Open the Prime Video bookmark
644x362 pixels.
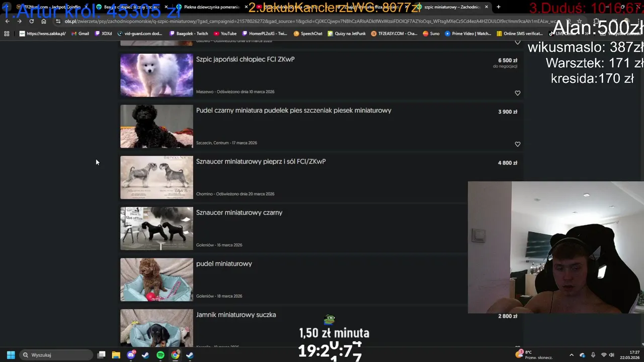[467, 34]
